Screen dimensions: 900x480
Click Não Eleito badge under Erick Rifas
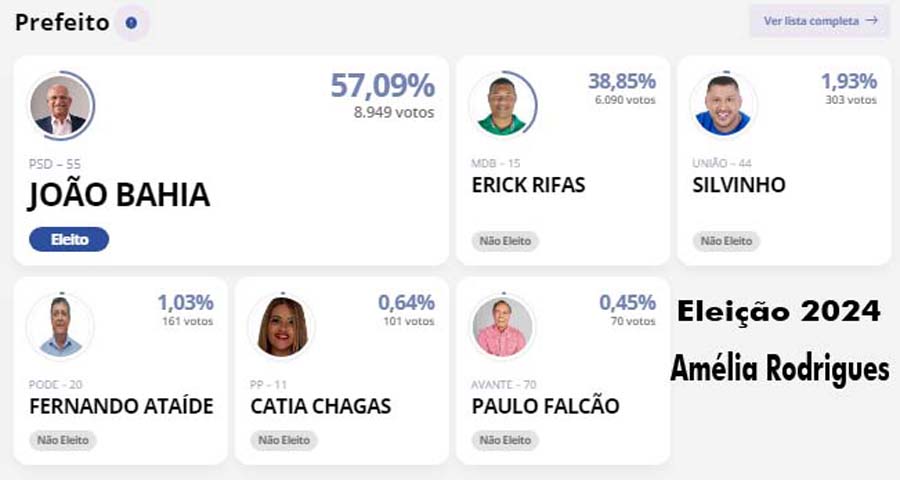click(505, 241)
